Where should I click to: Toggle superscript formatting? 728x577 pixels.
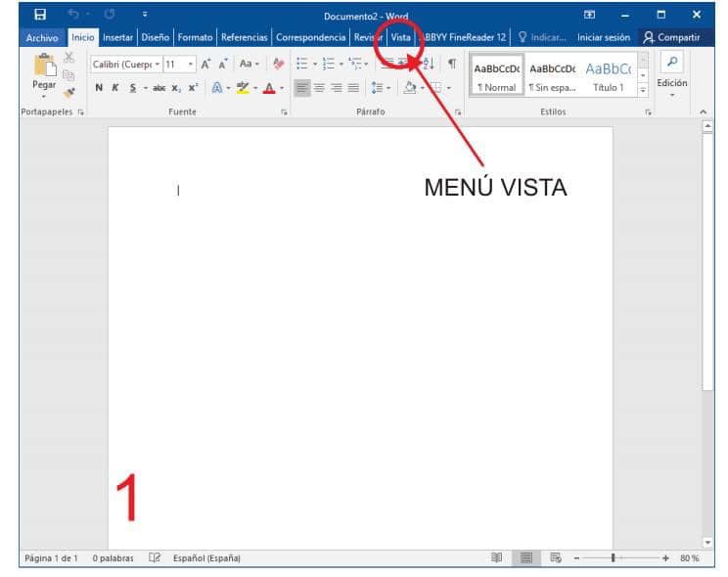193,87
